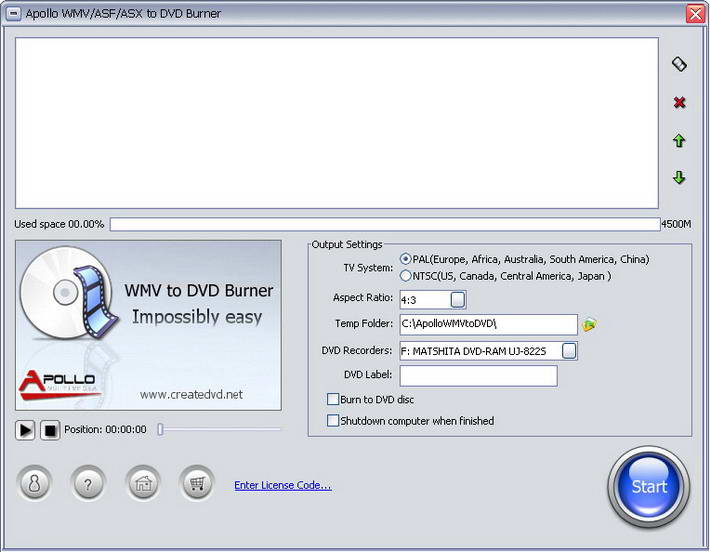710x552 pixels.
Task: Enable Burn to DVD disc checkbox
Action: [333, 399]
